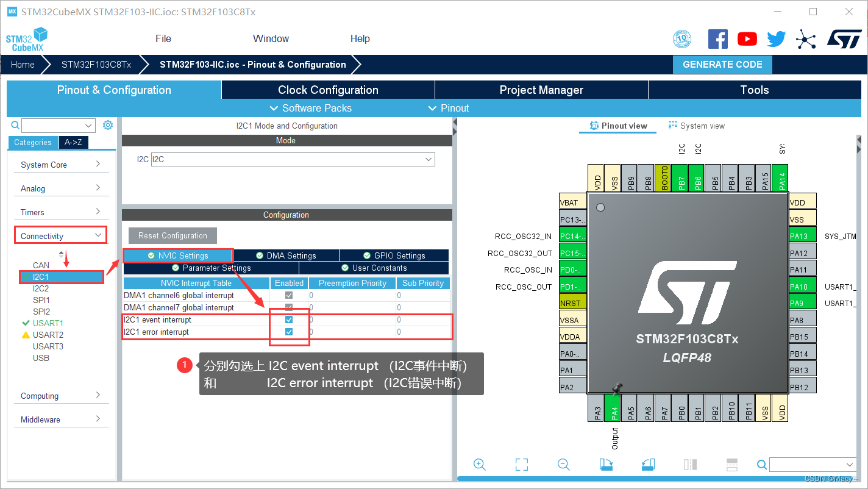The image size is (868, 489).
Task: Click the vertical split view icon
Action: pyautogui.click(x=690, y=465)
